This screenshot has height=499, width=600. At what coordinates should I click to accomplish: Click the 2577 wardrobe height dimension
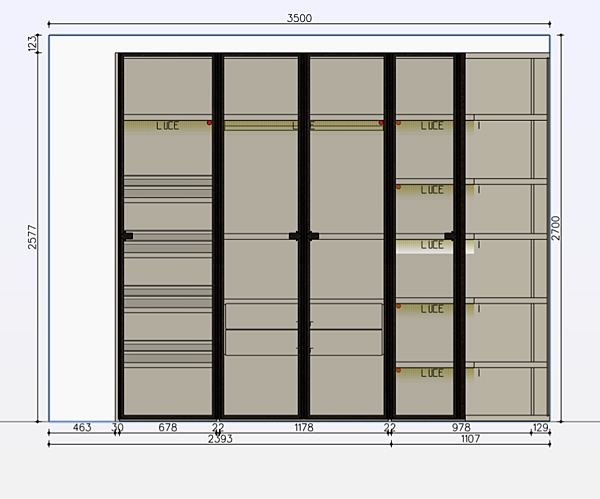pos(32,237)
